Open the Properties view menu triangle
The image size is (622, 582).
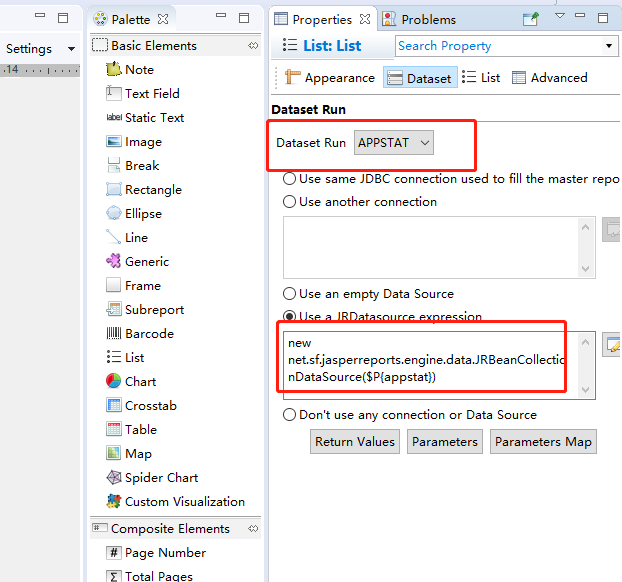coord(560,16)
